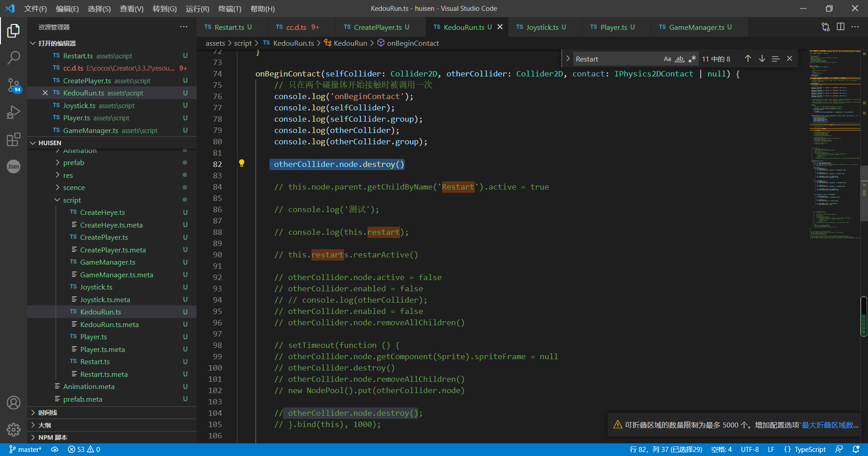This screenshot has height=456, width=868.
Task: Open the Manage settings gear
Action: [14, 429]
